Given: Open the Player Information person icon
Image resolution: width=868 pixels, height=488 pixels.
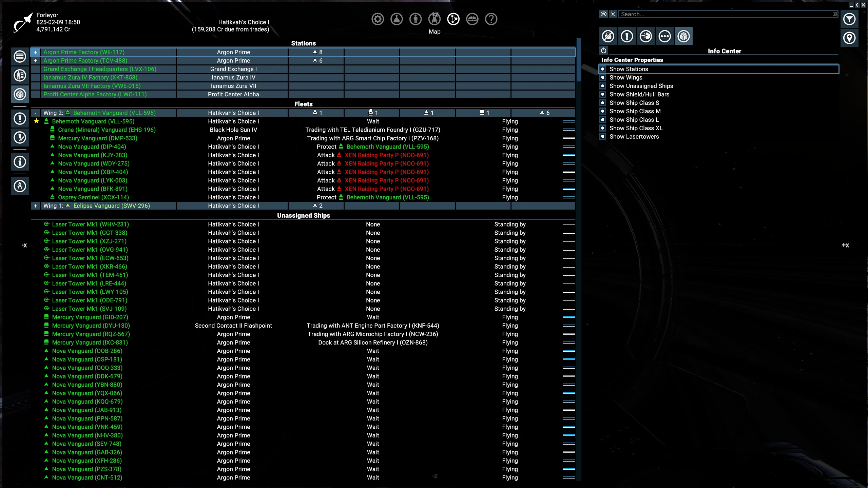Looking at the screenshot, I should click(x=415, y=19).
